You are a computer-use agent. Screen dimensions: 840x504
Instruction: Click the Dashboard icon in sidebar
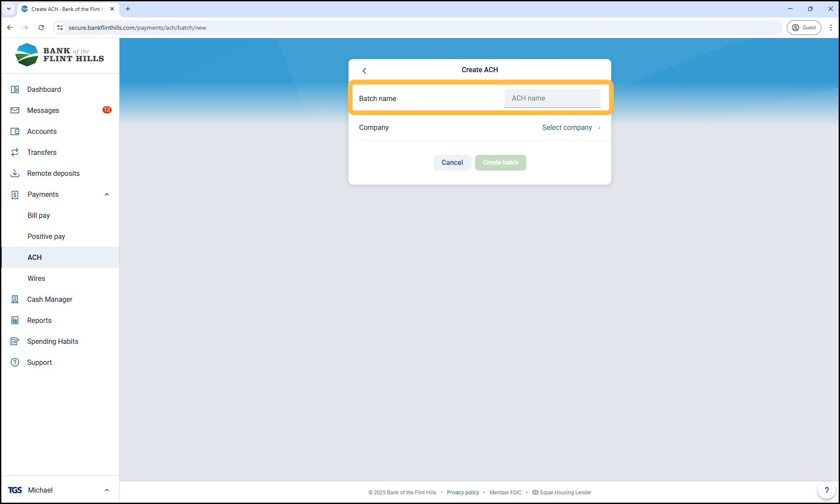coord(15,89)
